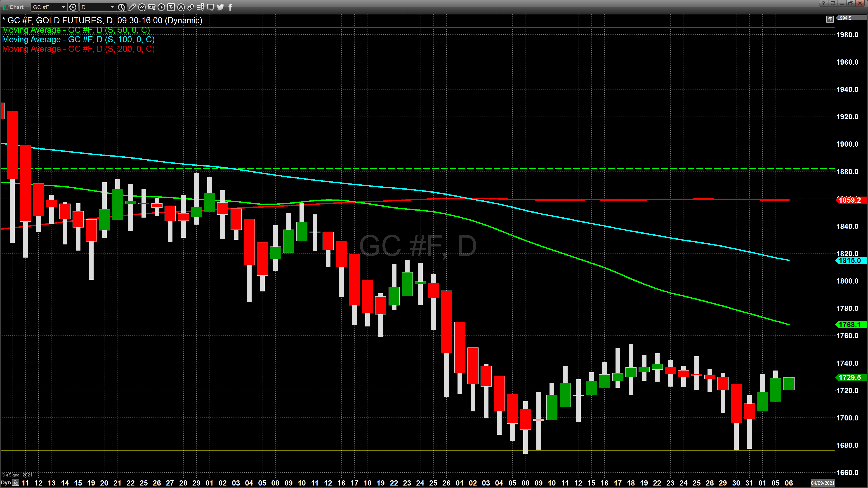Click the GET toolbar icon

[x=152, y=7]
